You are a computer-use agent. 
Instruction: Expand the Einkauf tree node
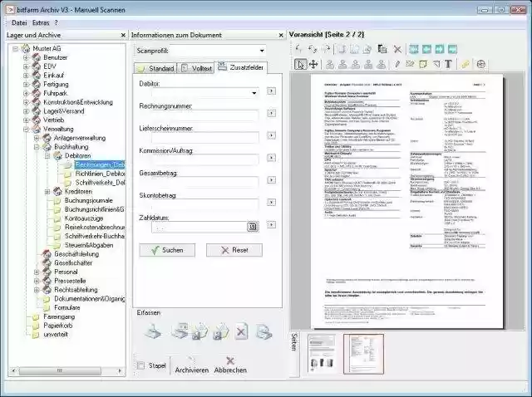point(26,76)
